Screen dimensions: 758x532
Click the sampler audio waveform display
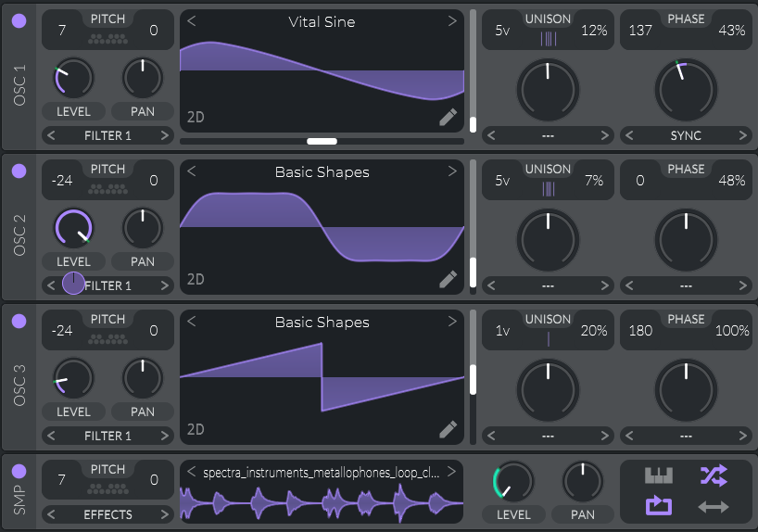click(x=322, y=503)
